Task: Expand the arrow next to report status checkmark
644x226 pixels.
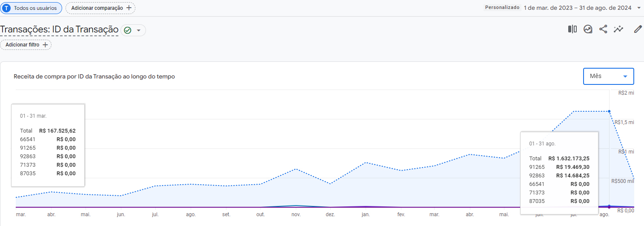Action: click(138, 30)
